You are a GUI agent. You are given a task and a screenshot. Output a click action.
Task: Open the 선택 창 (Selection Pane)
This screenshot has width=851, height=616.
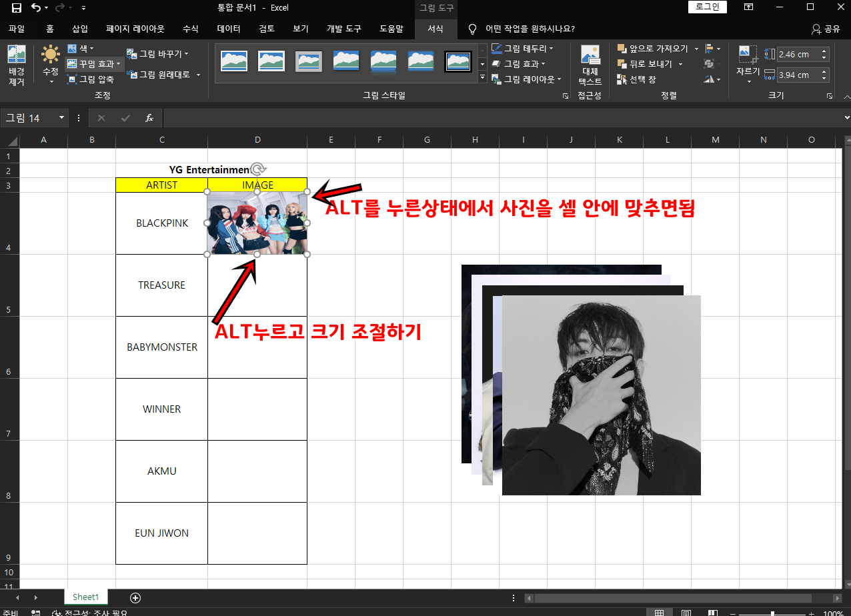636,79
